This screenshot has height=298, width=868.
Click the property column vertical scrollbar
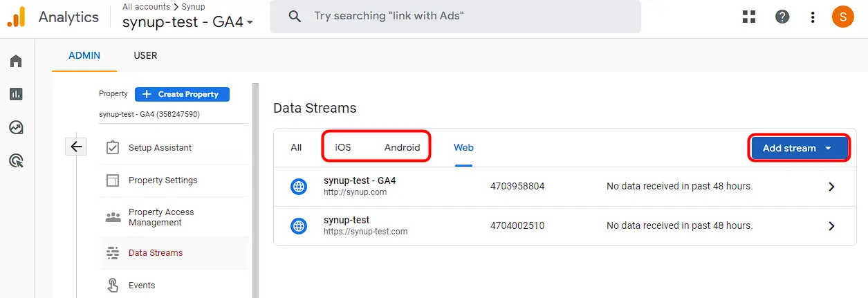click(255, 190)
